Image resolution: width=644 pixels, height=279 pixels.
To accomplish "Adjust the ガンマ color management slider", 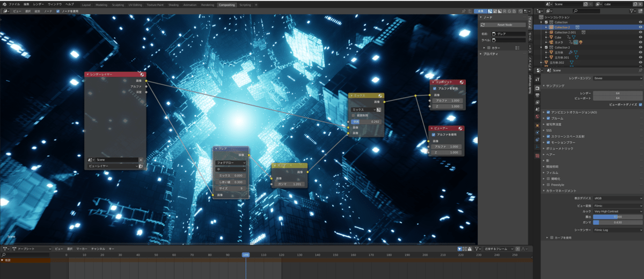I will pyautogui.click(x=618, y=222).
